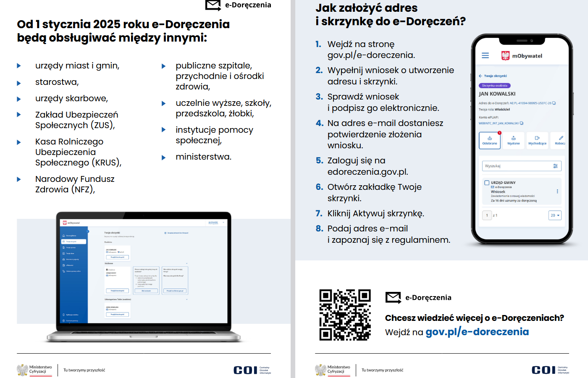Switch to the Wysłane tab
Screen dimensions: 588x378
tap(513, 141)
